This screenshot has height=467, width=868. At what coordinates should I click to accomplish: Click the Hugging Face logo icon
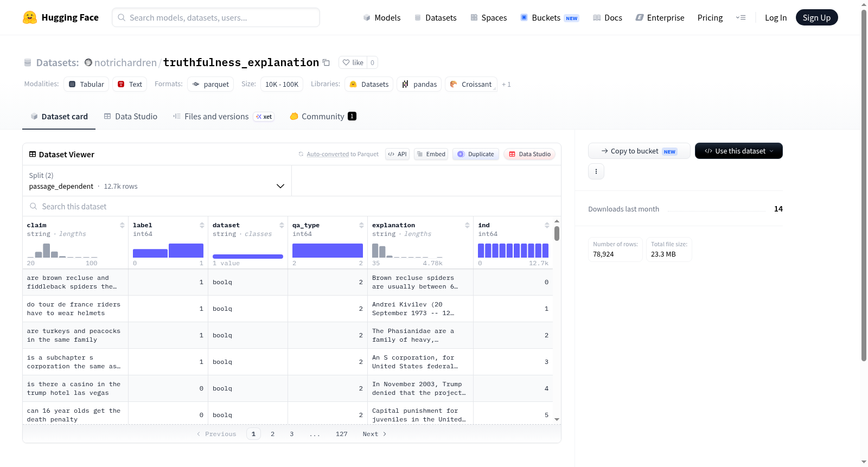coord(30,17)
